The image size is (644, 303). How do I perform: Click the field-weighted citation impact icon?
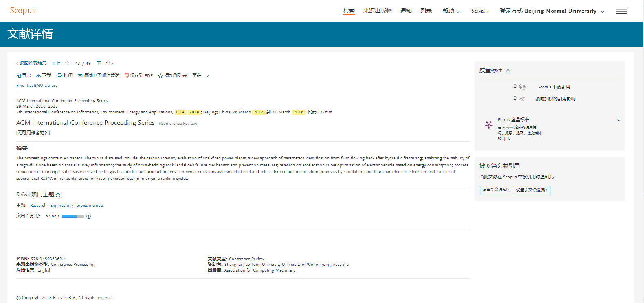pos(522,98)
